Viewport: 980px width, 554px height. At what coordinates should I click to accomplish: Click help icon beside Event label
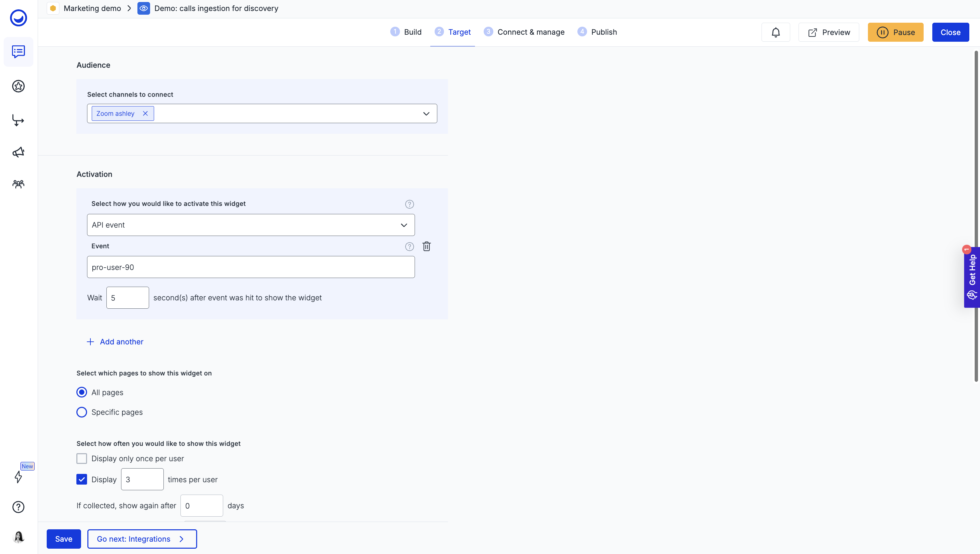click(409, 246)
